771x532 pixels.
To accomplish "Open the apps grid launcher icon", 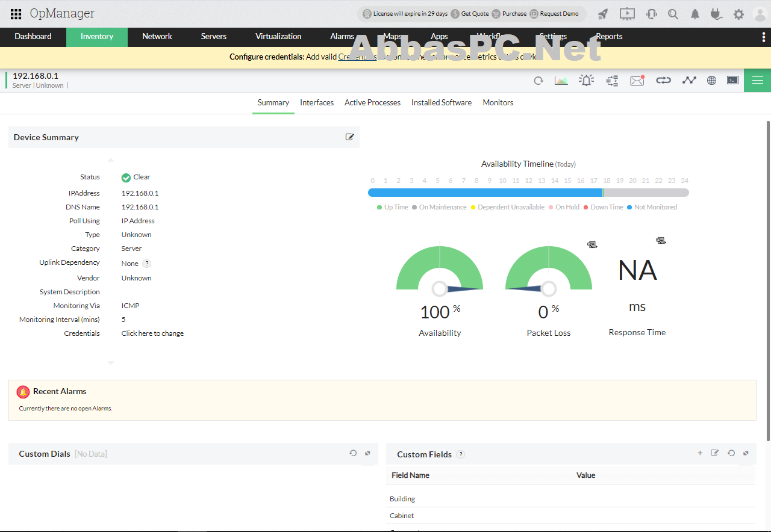I will click(x=16, y=14).
